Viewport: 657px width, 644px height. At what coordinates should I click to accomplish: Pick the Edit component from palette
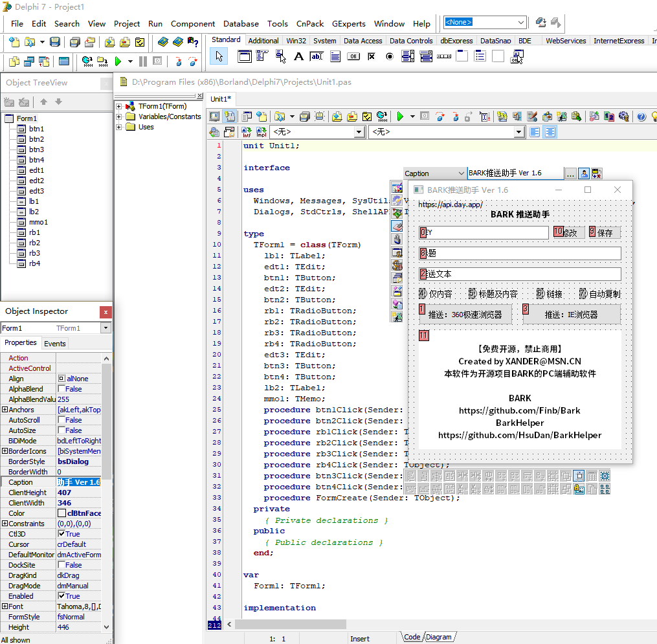tap(317, 57)
